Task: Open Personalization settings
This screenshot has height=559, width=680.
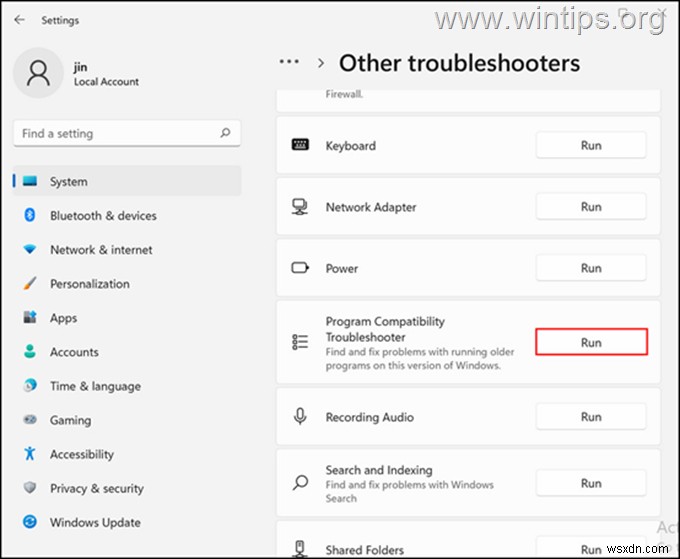Action: point(127,283)
